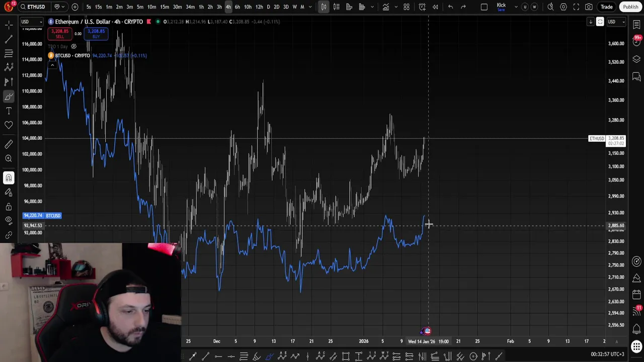The height and width of the screenshot is (362, 644).
Task: Enter fullscreen mode
Action: [x=576, y=7]
